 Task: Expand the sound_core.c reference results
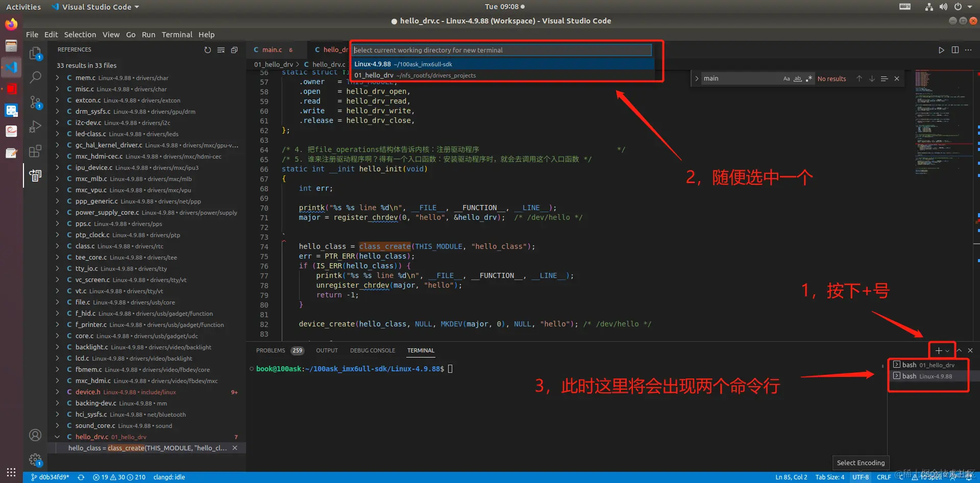(x=57, y=426)
